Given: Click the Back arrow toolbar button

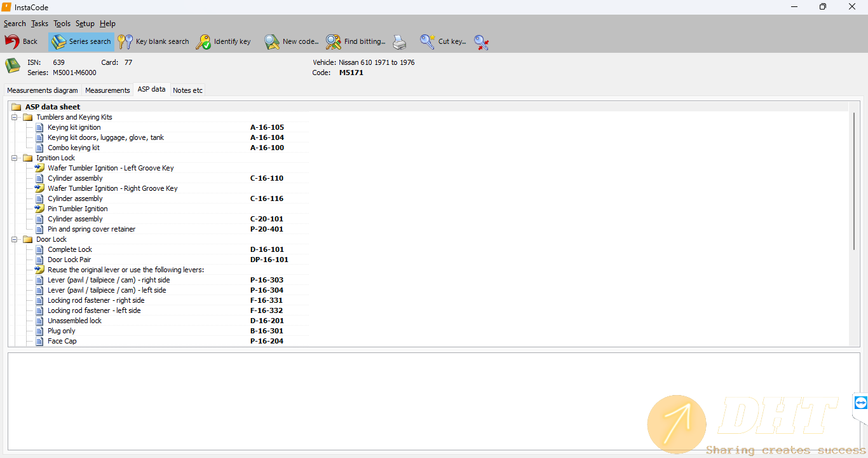Looking at the screenshot, I should pos(21,42).
